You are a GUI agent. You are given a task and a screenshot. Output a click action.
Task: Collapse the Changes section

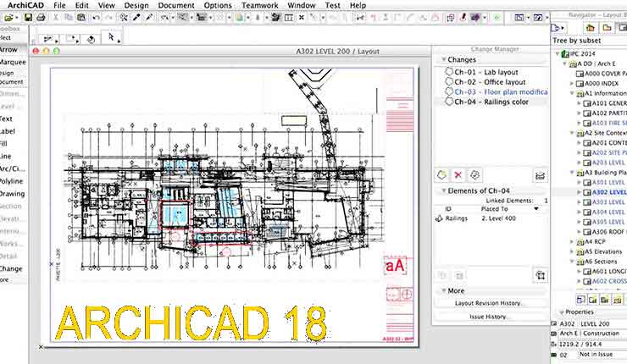point(443,59)
